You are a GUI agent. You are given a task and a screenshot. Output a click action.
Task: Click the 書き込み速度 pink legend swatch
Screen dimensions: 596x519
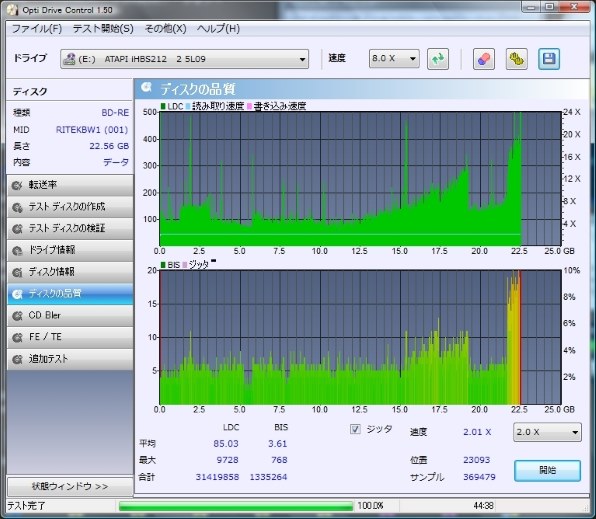(x=249, y=106)
